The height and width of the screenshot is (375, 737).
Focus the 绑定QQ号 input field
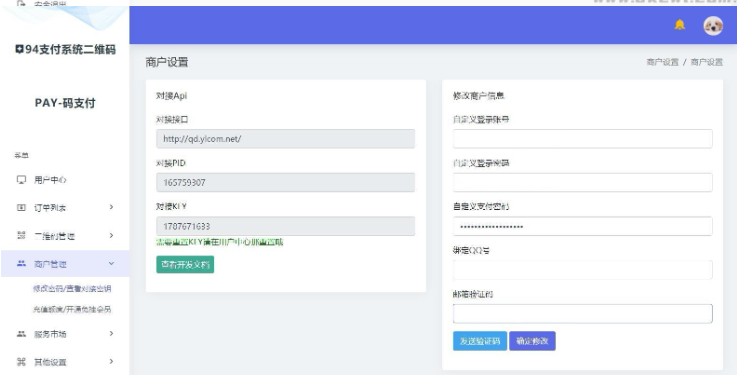coord(583,270)
